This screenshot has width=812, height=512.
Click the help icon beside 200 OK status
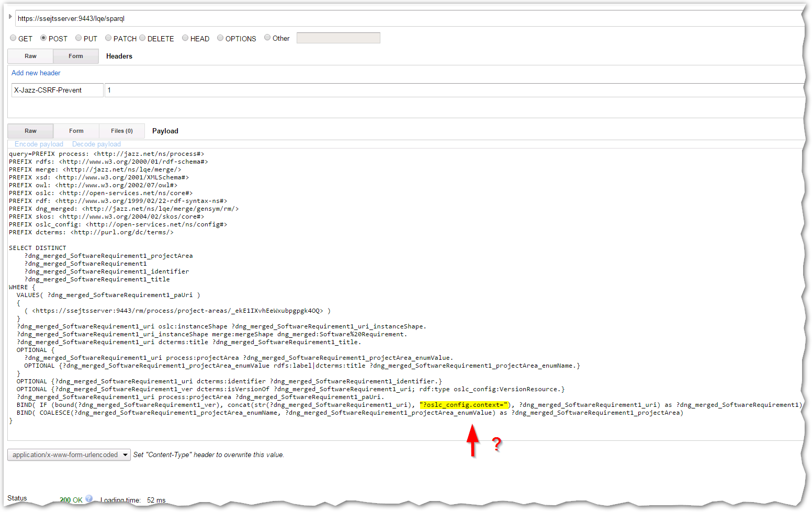(x=89, y=498)
